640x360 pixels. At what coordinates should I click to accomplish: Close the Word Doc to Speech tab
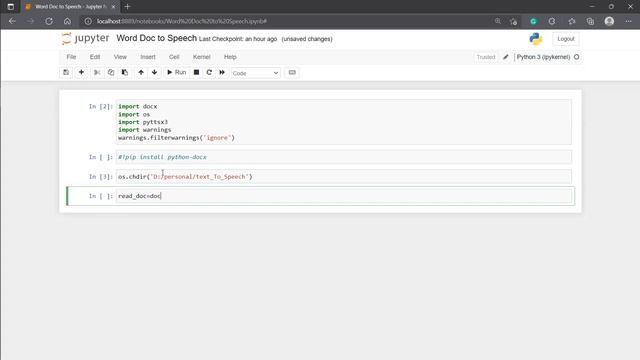tap(113, 7)
